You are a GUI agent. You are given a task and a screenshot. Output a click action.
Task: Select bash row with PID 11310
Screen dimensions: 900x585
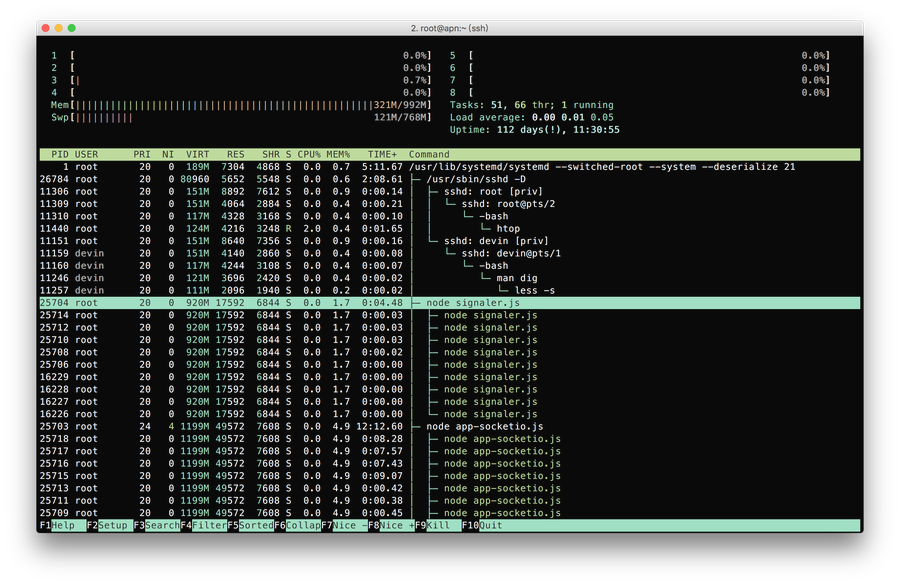point(450,216)
